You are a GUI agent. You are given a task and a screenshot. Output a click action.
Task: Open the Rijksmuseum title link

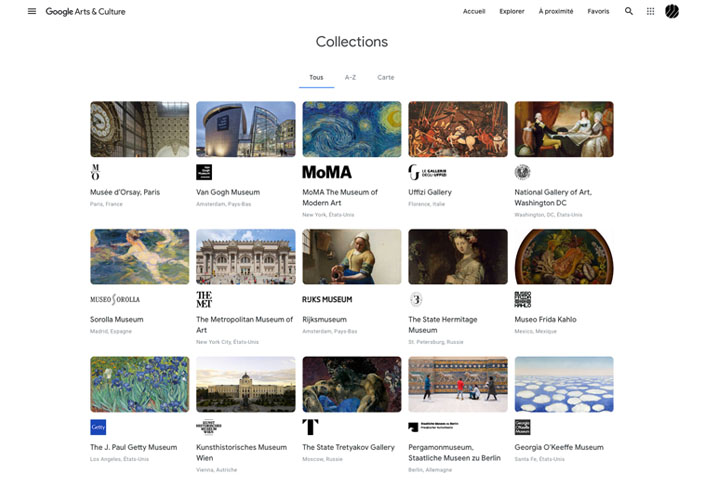[x=324, y=319]
